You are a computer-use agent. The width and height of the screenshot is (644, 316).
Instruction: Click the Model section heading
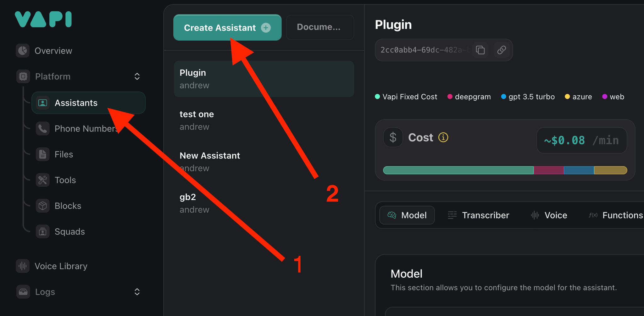coord(406,274)
